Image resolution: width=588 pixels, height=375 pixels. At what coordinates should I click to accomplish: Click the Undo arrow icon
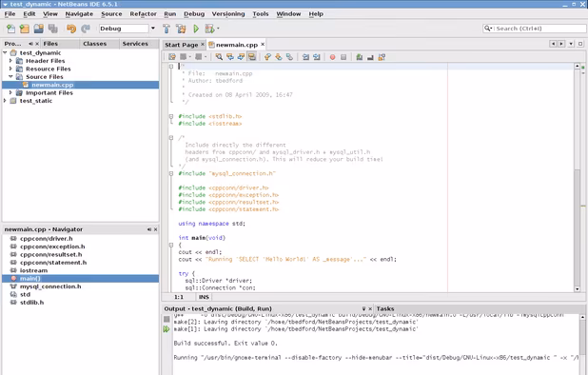coord(70,29)
